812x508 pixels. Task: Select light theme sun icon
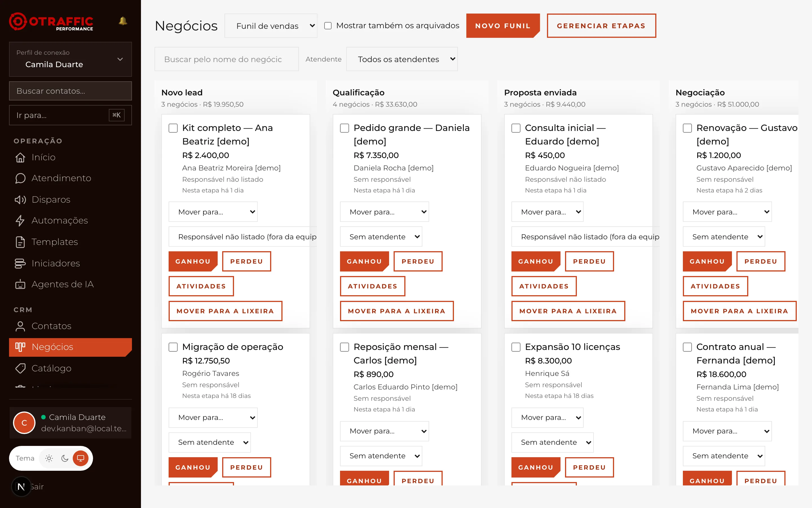(49, 458)
